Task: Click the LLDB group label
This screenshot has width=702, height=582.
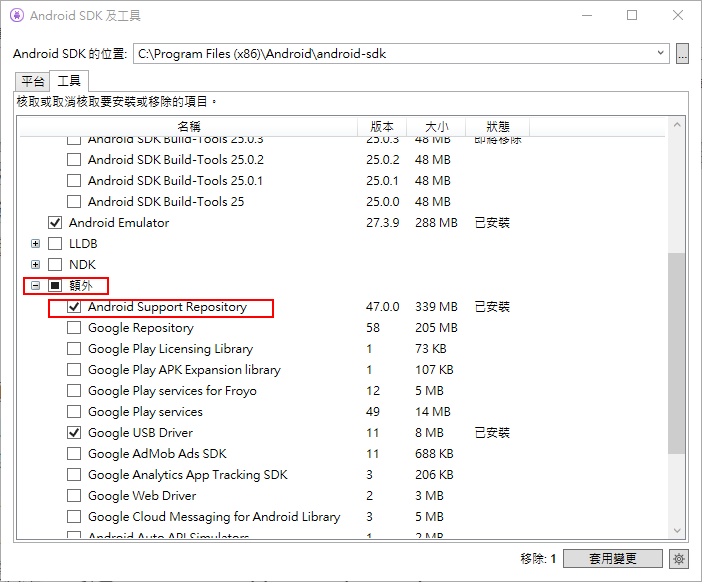Action: (x=83, y=244)
